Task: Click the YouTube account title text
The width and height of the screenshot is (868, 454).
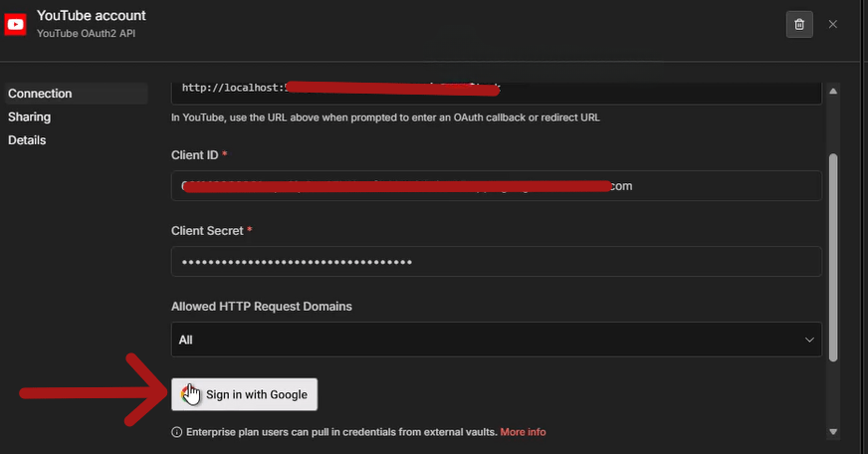Action: [92, 16]
